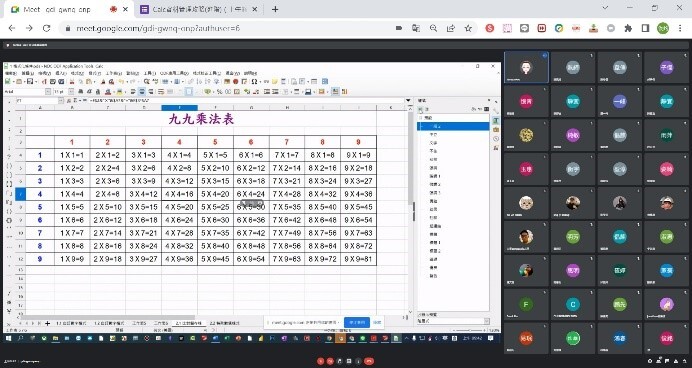Click the Windows Start button on taskbar

(x=8, y=338)
